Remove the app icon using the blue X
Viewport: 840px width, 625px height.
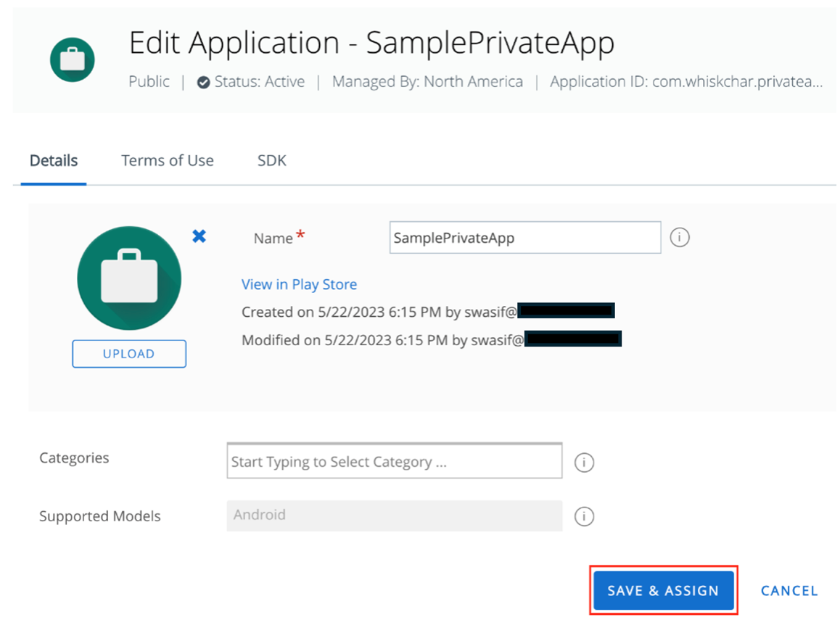(199, 236)
